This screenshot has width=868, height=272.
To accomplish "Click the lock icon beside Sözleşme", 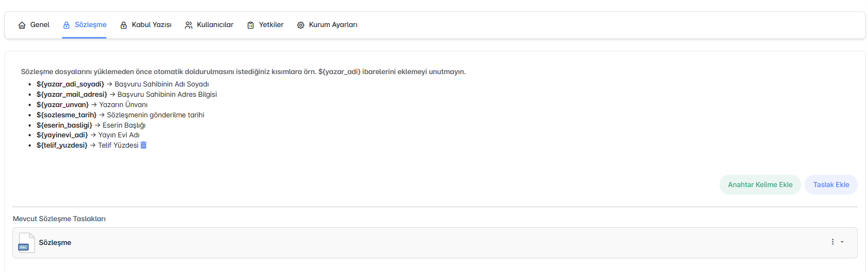I will (x=66, y=25).
